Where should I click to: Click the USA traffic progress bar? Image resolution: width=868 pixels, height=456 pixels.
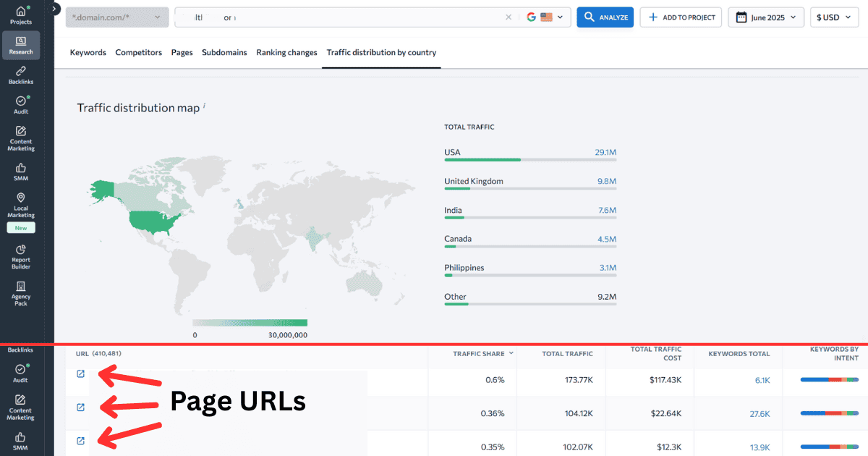pyautogui.click(x=530, y=160)
